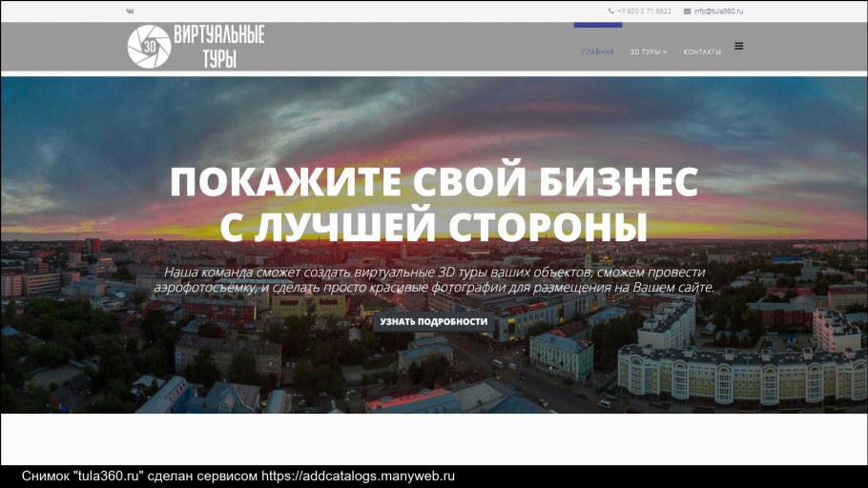Viewport: 868px width, 488px height.
Task: Click the +7 920 271 8822 phone number
Action: pyautogui.click(x=644, y=11)
